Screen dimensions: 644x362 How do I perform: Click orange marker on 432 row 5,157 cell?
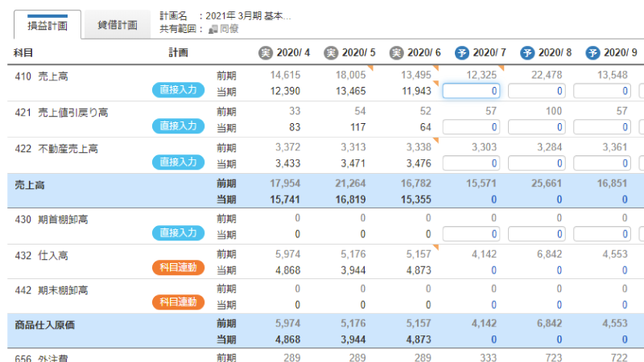click(436, 247)
